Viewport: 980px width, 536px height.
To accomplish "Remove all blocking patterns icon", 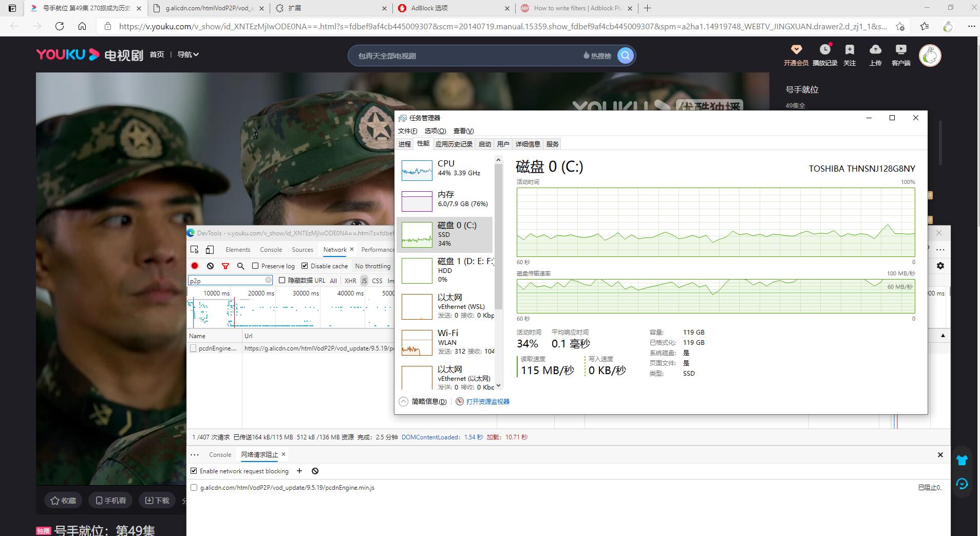I will click(315, 471).
